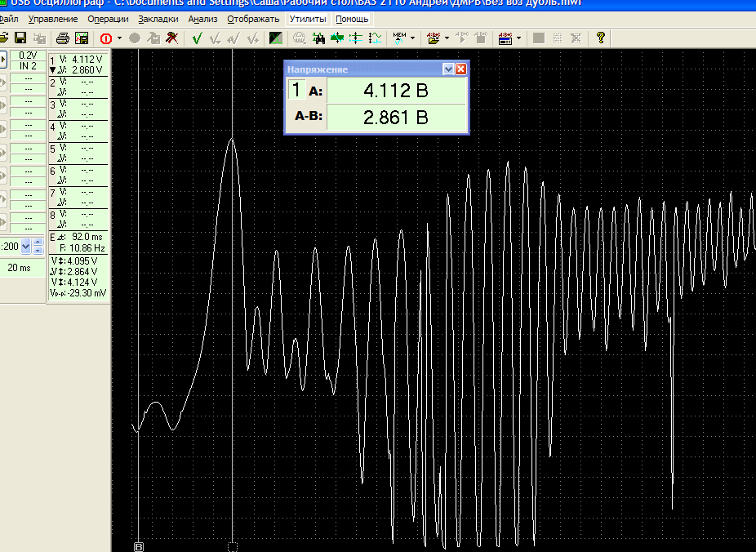Click the red stop/power icon
The height and width of the screenshot is (552, 756).
(x=106, y=38)
